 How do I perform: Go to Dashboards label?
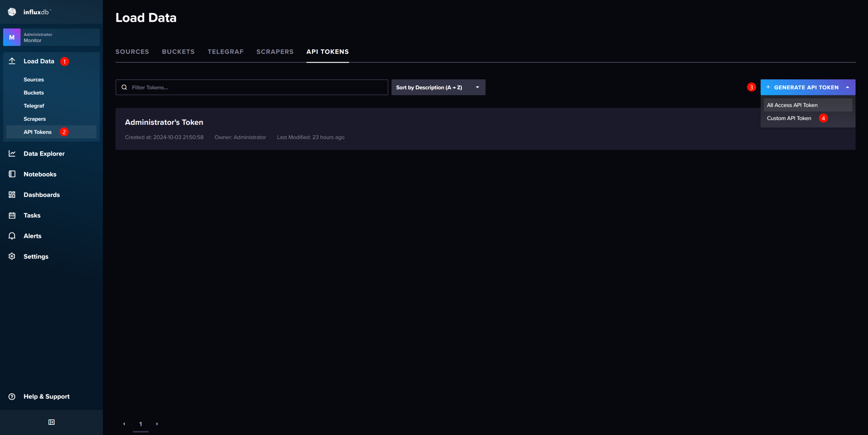tap(42, 195)
